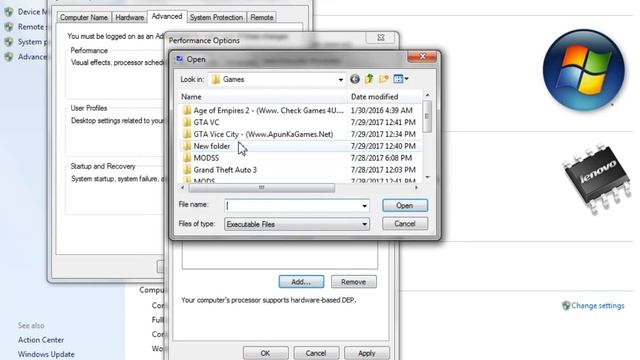The height and width of the screenshot is (360, 640).
Task: Click vertical scrollbar down arrow in file list
Action: tap(427, 177)
